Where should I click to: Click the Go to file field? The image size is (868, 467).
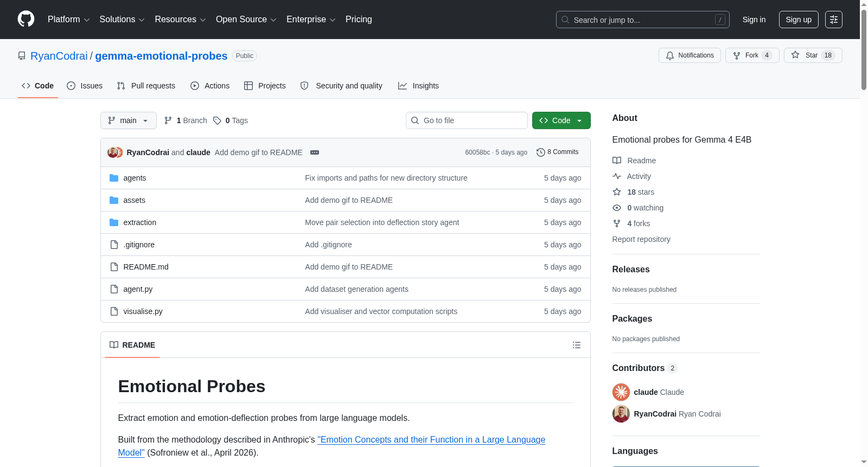coord(467,120)
